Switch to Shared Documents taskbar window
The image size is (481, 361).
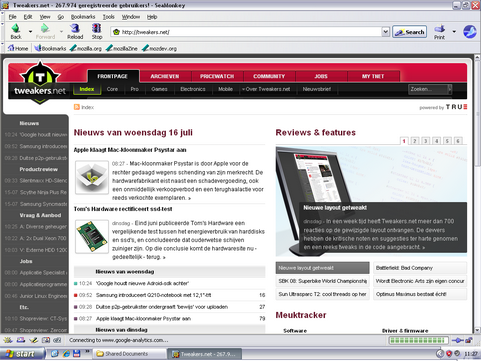[x=128, y=354]
